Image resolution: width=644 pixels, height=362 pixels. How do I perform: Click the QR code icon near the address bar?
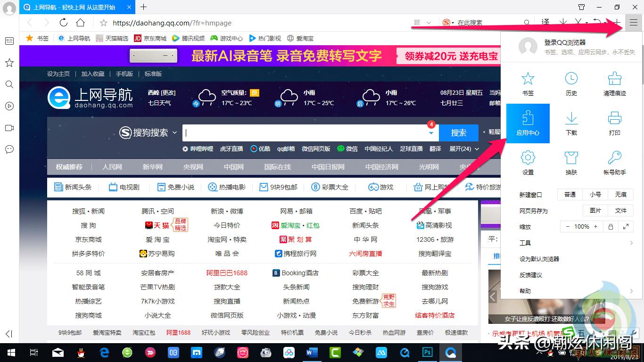417,22
